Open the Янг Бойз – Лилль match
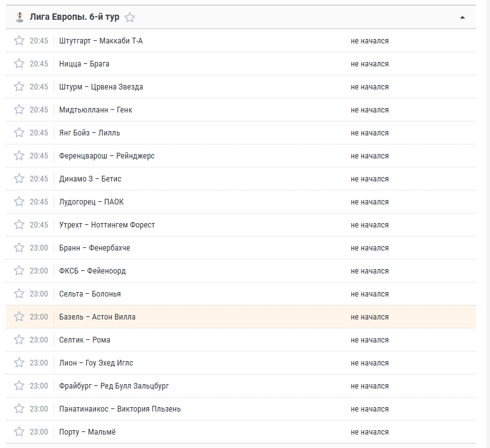Screen dimensions: 490x448 pos(89,133)
